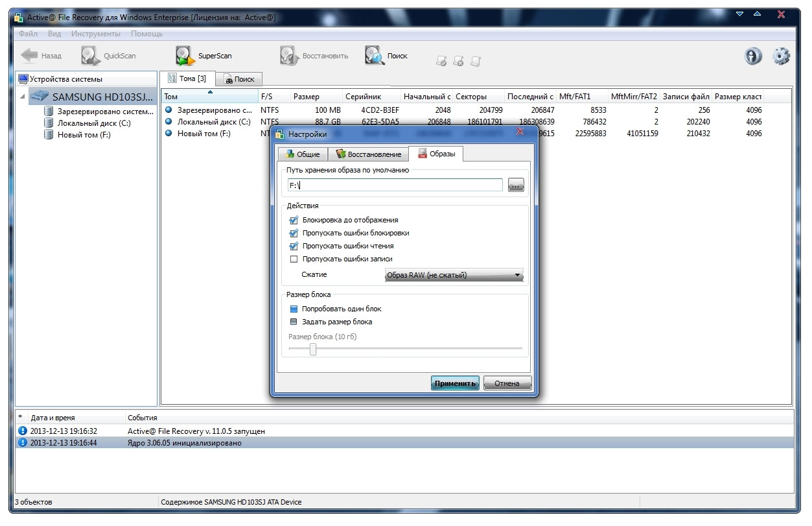This screenshot has width=812, height=526.
Task: Click the Применить button
Action: (455, 383)
